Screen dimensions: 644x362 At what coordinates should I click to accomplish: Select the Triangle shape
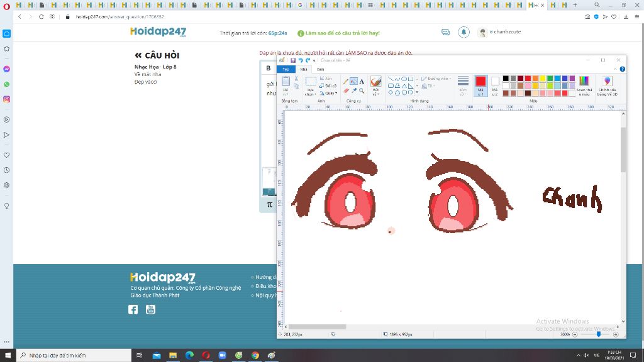coord(404,85)
